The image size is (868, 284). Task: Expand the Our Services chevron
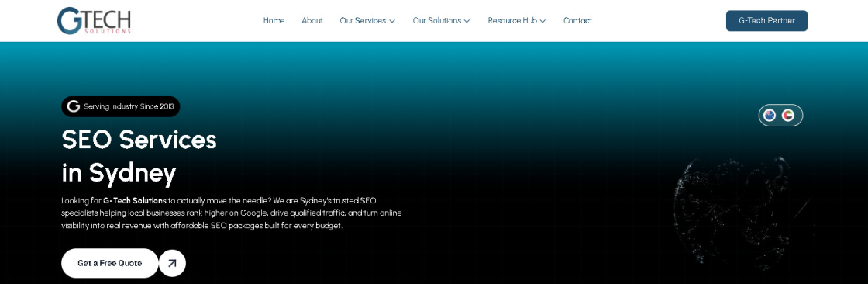[392, 21]
